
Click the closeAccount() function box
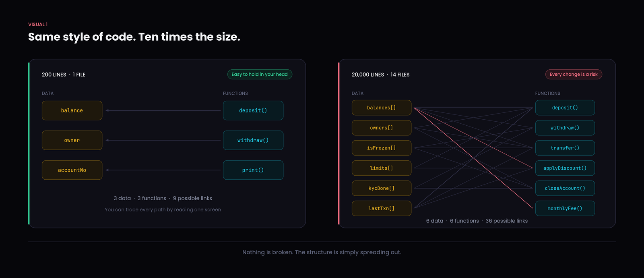point(565,188)
